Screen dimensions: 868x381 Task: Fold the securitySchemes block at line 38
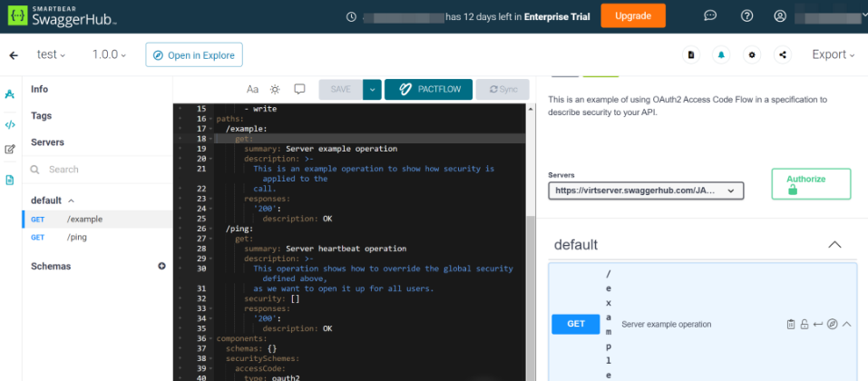click(211, 358)
